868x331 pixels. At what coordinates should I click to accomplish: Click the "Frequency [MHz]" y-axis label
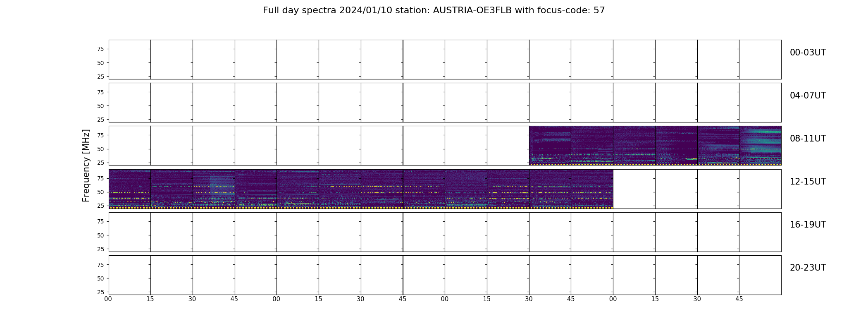tap(86, 165)
